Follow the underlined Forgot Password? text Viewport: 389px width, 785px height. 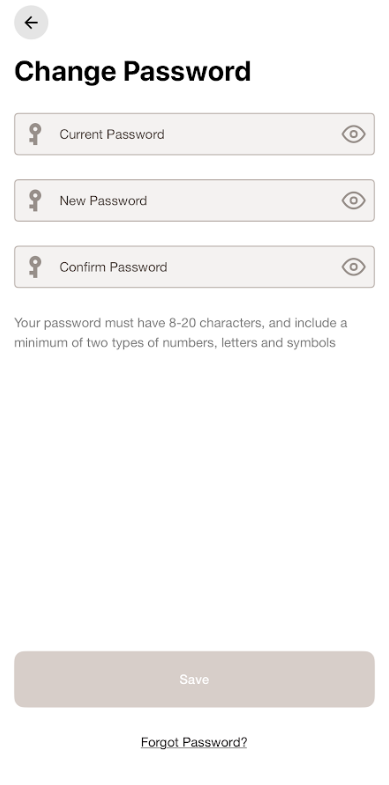click(x=194, y=742)
